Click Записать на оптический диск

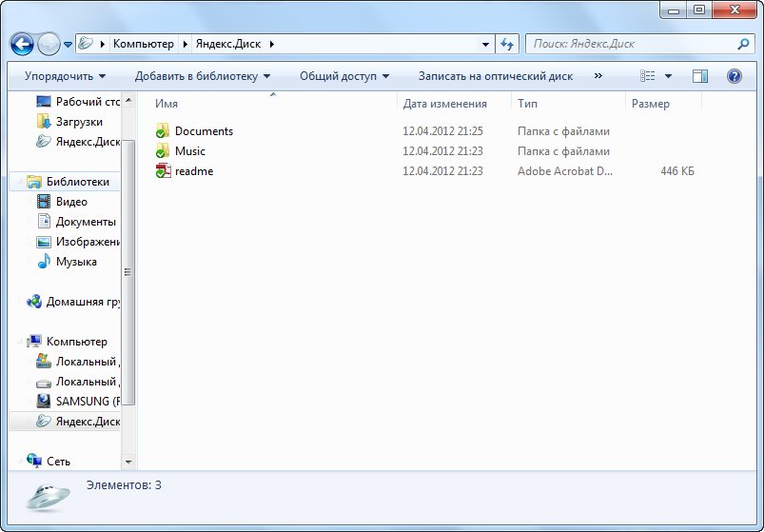(x=496, y=76)
